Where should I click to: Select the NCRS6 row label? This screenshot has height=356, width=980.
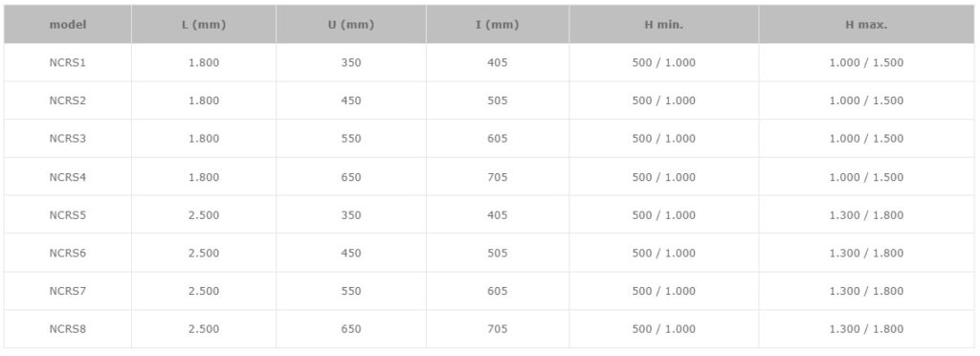pyautogui.click(x=68, y=254)
